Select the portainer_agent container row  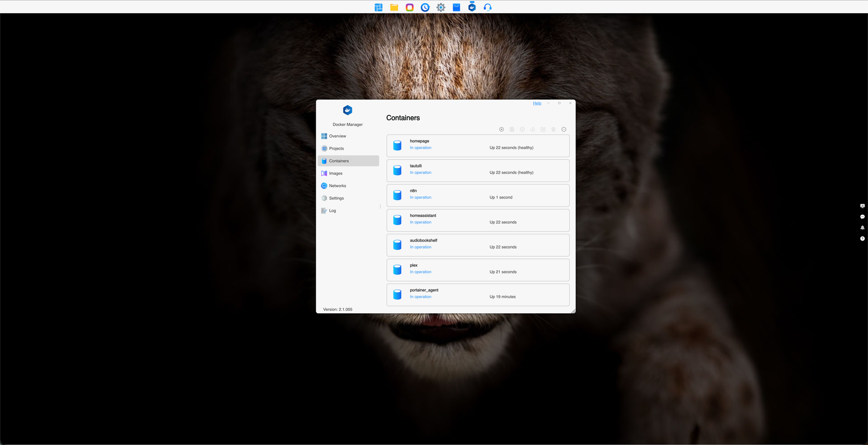pos(478,295)
